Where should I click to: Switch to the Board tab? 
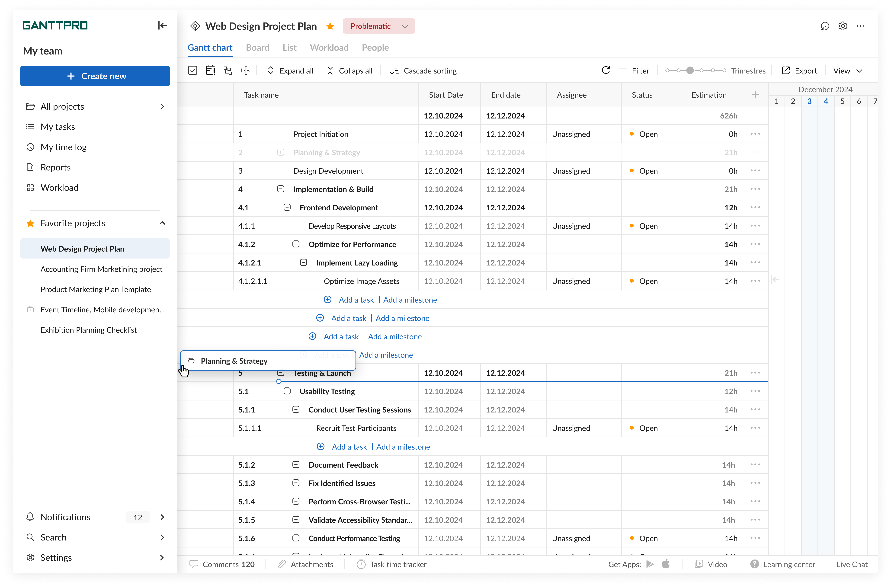point(258,48)
